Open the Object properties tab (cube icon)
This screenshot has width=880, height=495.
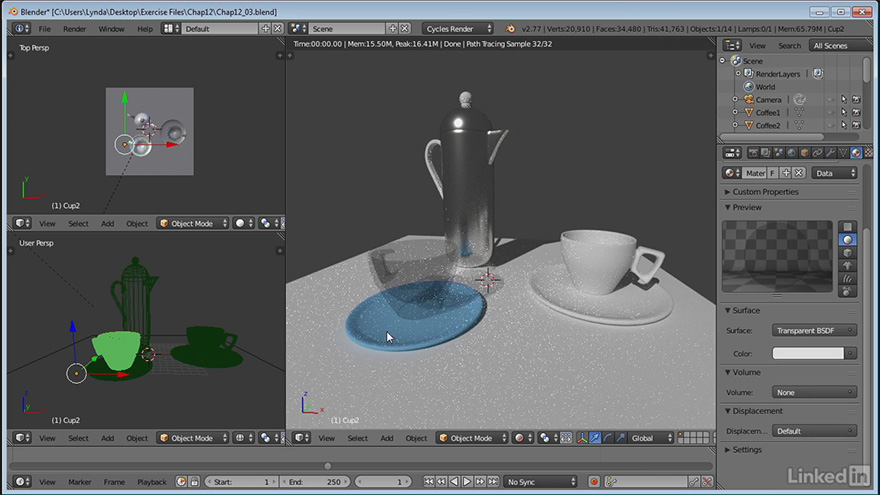pyautogui.click(x=804, y=153)
